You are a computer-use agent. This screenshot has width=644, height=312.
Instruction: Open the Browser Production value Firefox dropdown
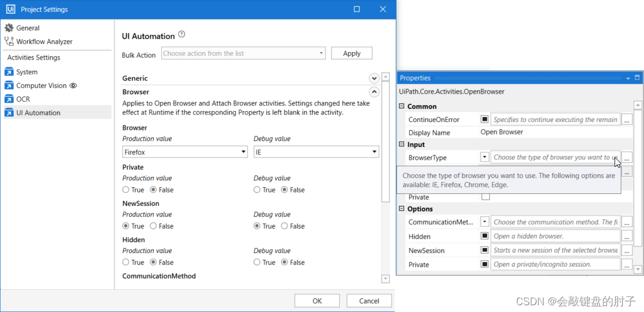(x=185, y=152)
